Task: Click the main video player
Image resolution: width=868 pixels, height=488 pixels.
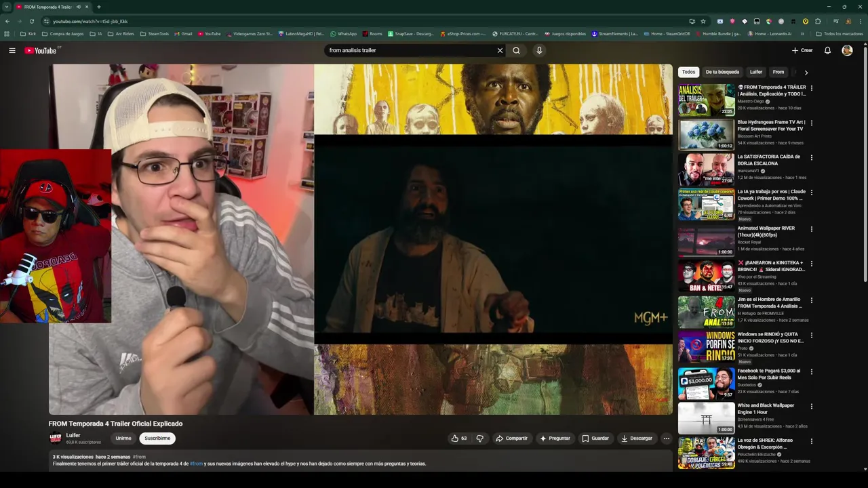Action: pos(360,239)
